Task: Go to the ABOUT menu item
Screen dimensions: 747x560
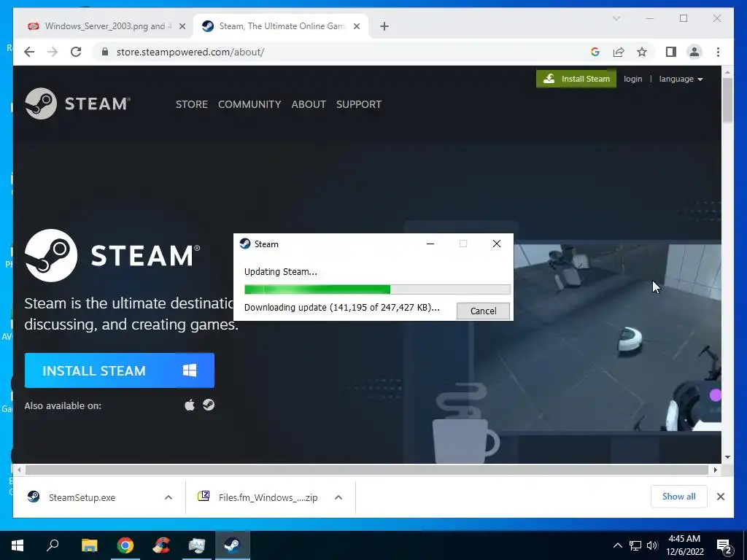Action: (x=309, y=104)
